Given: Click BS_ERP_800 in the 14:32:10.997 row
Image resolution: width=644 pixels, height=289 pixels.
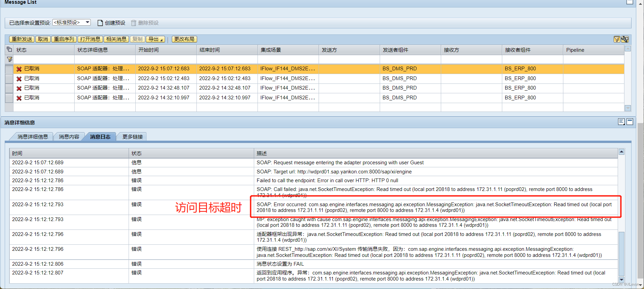Looking at the screenshot, I should click(x=520, y=98).
